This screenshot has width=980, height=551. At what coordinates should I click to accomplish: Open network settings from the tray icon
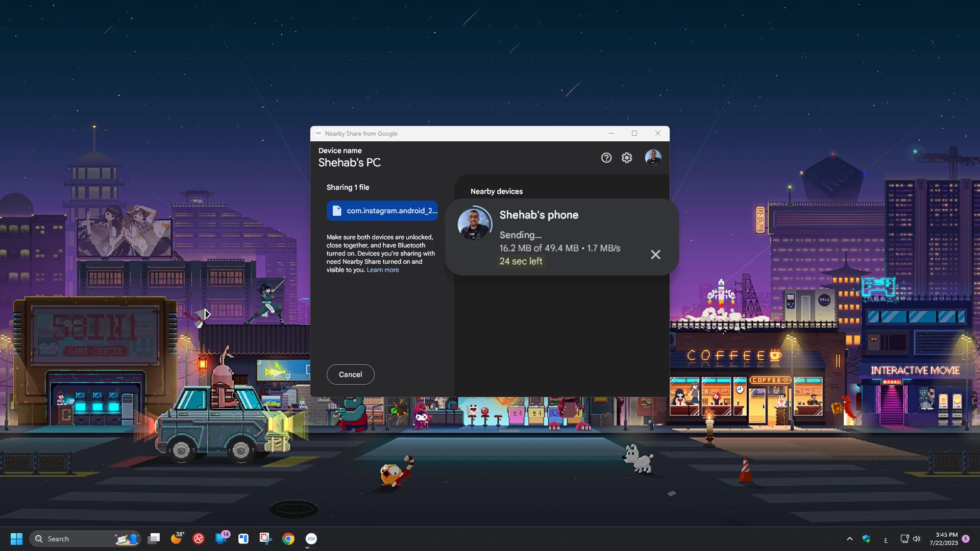[904, 539]
